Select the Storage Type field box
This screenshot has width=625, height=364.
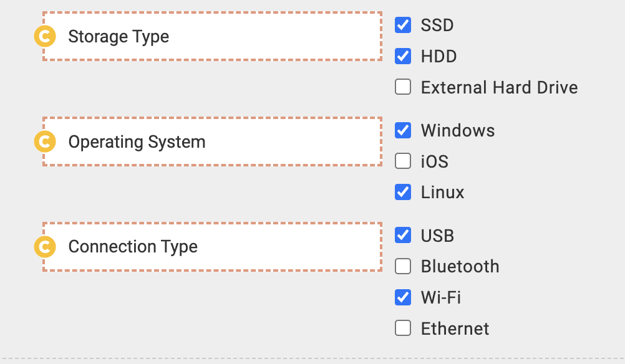click(213, 36)
